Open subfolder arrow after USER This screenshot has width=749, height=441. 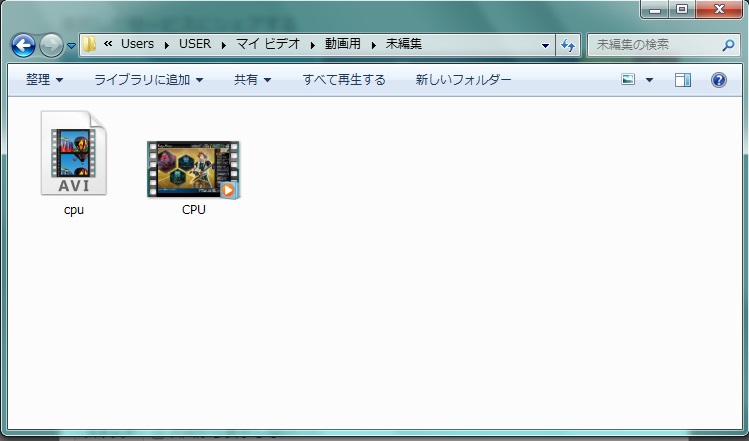coord(224,45)
